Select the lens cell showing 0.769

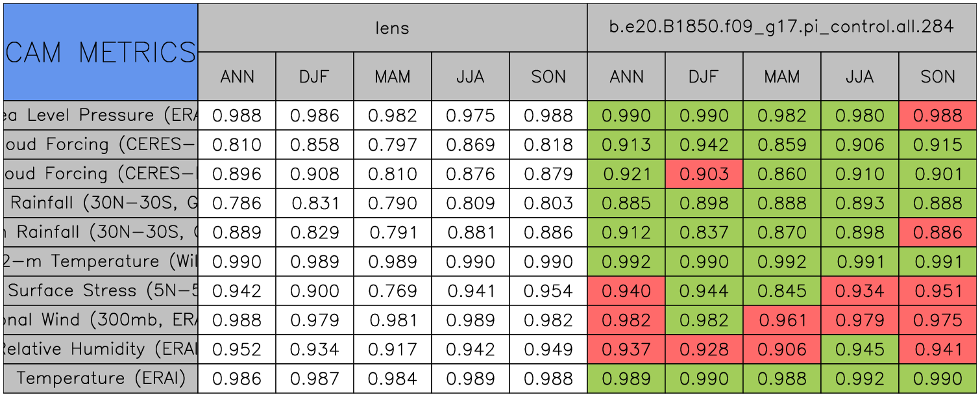[x=392, y=291]
